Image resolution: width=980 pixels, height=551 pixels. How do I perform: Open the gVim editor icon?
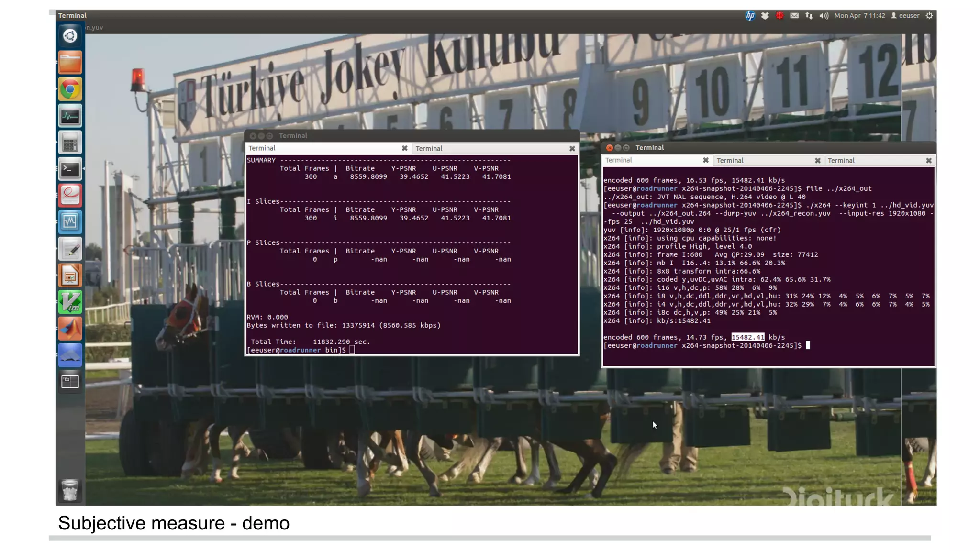point(70,302)
